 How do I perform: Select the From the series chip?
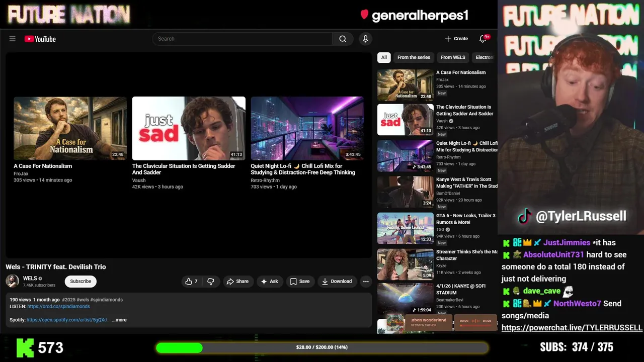pyautogui.click(x=414, y=57)
